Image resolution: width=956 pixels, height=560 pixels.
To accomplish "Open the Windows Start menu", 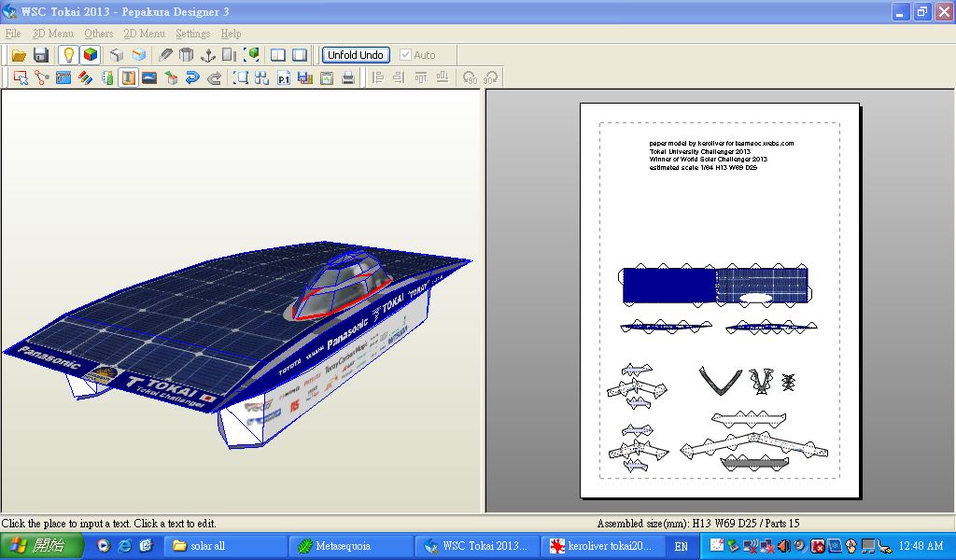I will [x=41, y=546].
